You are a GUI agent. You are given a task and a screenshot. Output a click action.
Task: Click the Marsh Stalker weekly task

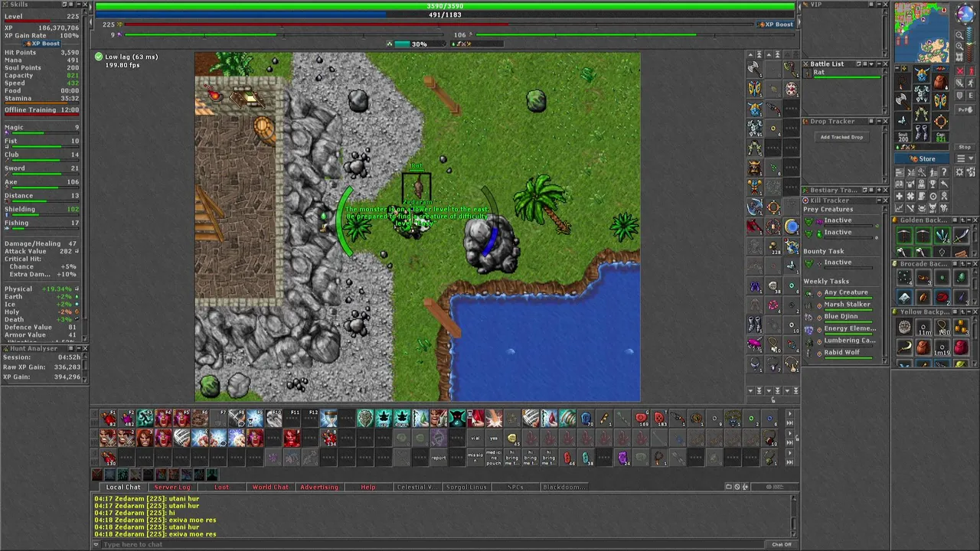coord(847,305)
